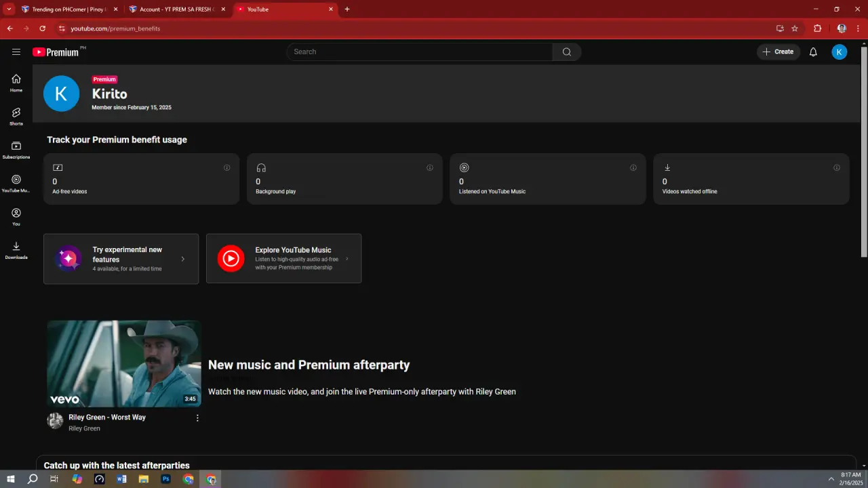Open the You page from sidebar
The height and width of the screenshot is (488, 868).
point(16,217)
